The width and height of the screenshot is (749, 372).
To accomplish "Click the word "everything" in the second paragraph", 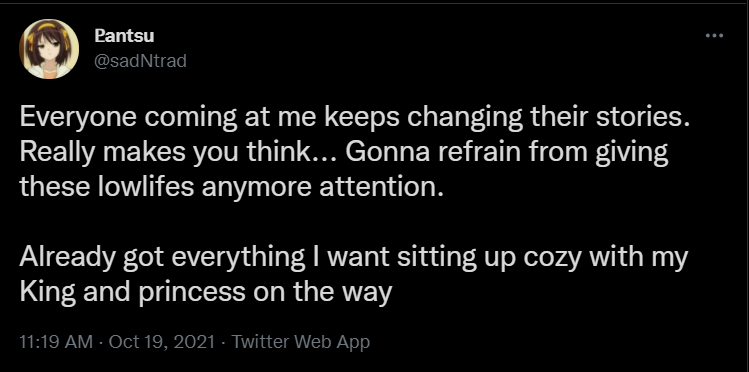I will tap(237, 258).
